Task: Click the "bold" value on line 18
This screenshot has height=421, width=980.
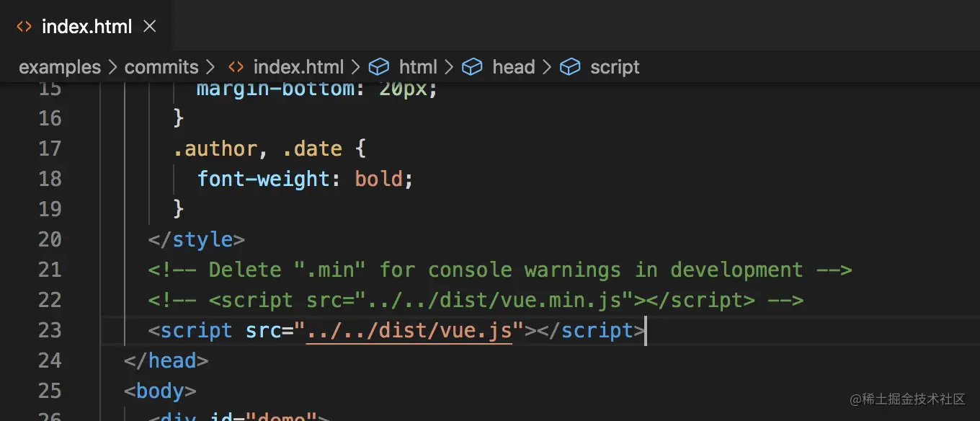Action: 378,179
